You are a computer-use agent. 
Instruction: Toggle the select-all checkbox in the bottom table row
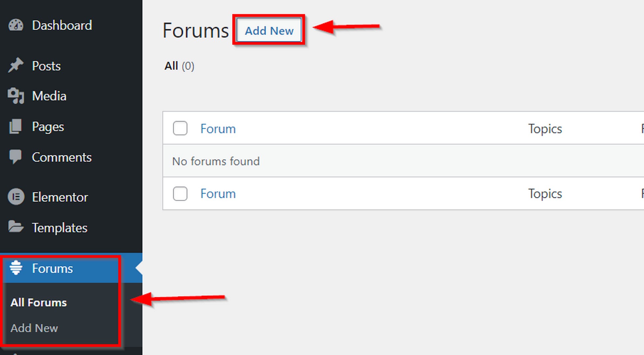pos(180,194)
